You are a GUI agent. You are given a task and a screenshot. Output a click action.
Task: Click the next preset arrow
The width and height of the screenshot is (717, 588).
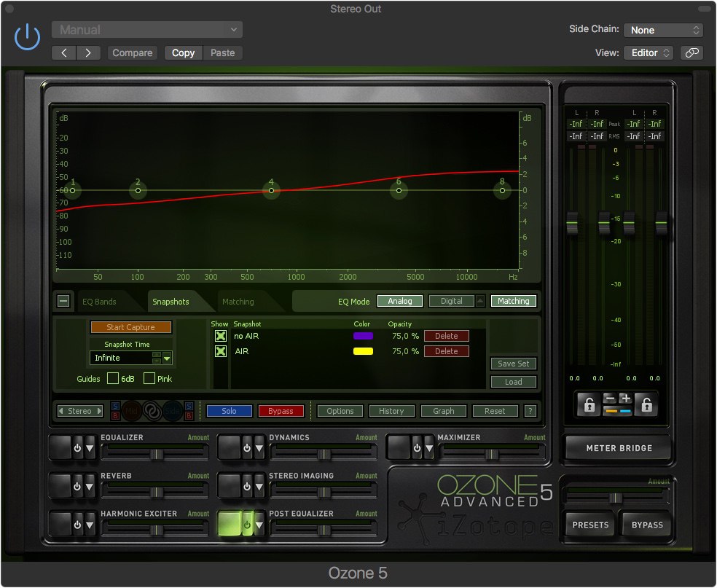coord(88,52)
